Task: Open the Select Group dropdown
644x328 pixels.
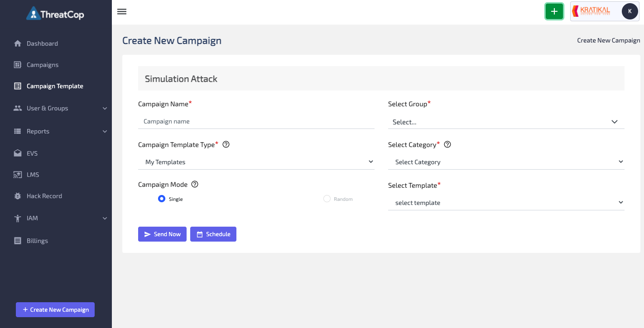Action: tap(506, 122)
